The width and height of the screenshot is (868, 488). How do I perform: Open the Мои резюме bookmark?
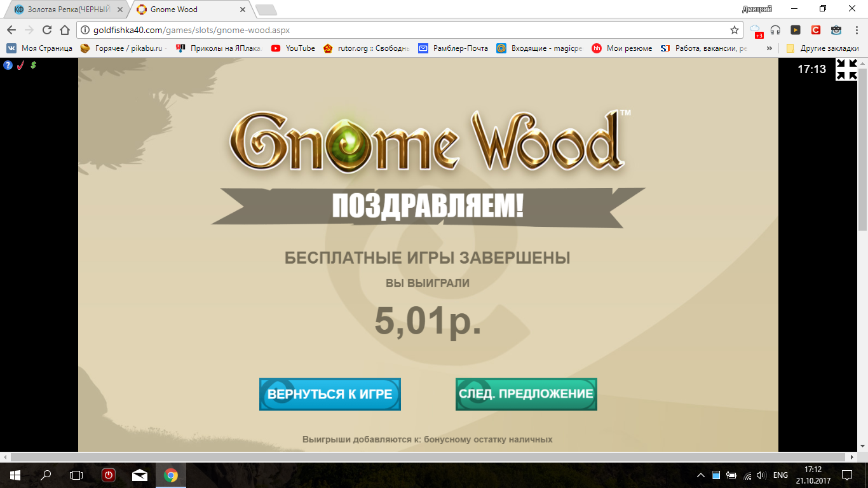tap(622, 48)
